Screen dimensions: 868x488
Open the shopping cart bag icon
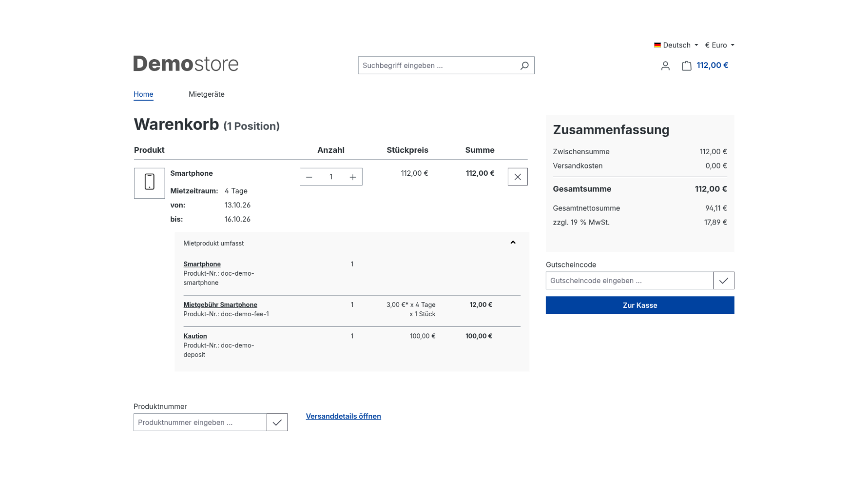686,66
